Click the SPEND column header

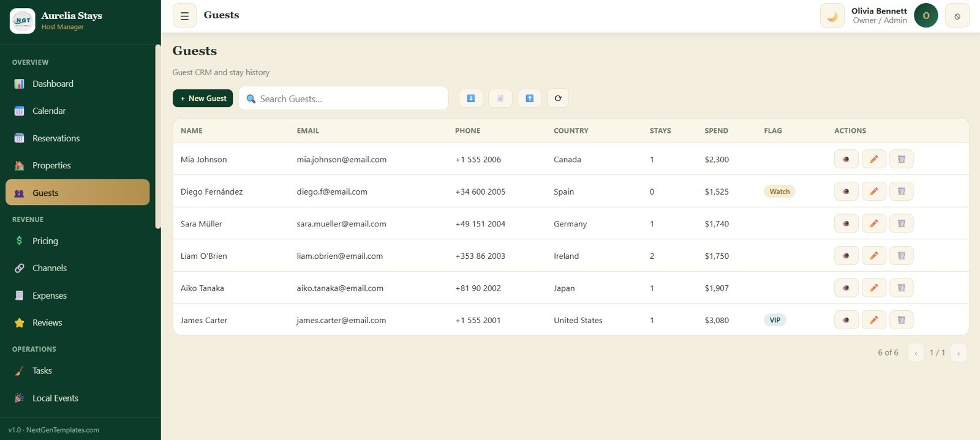coord(717,131)
